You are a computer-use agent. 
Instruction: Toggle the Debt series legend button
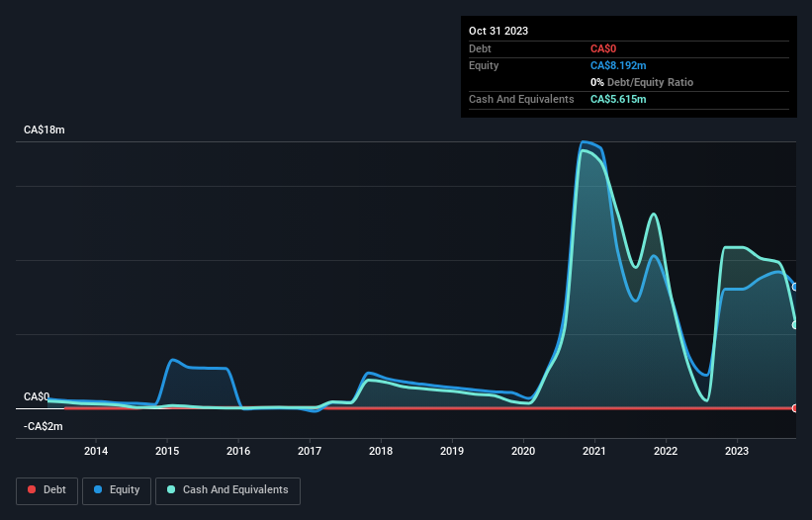coord(46,490)
